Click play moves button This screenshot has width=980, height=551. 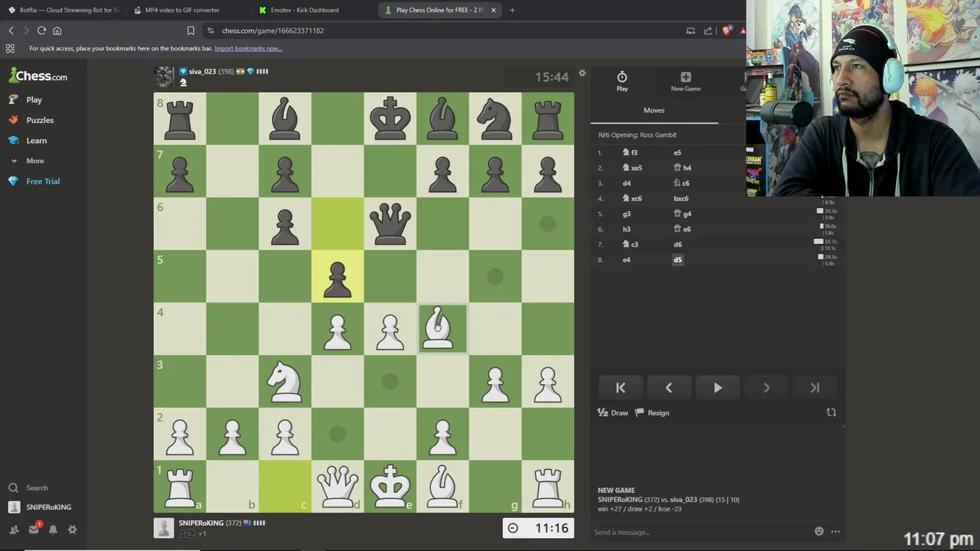point(717,388)
